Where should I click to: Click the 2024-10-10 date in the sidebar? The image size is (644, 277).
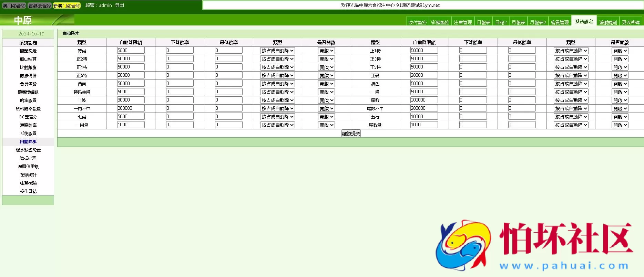[x=31, y=34]
